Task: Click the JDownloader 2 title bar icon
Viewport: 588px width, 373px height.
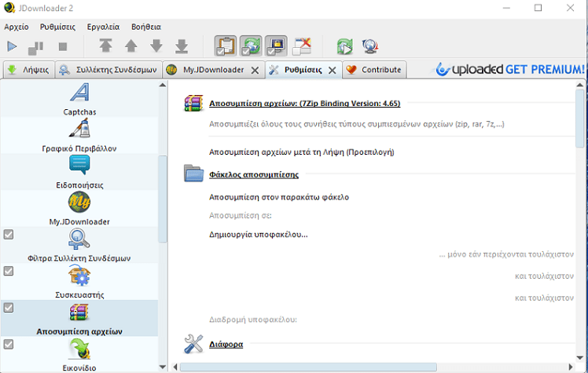Action: pyautogui.click(x=9, y=8)
